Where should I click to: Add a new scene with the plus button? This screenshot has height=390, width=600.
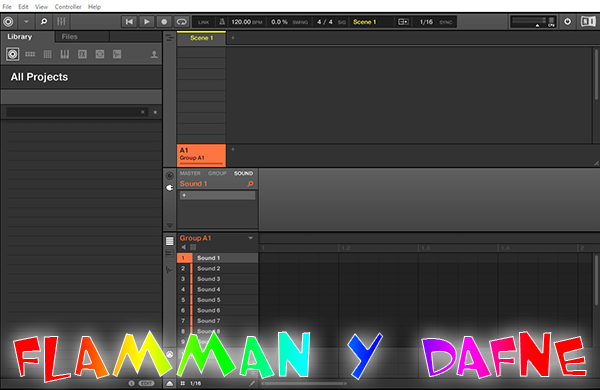233,38
